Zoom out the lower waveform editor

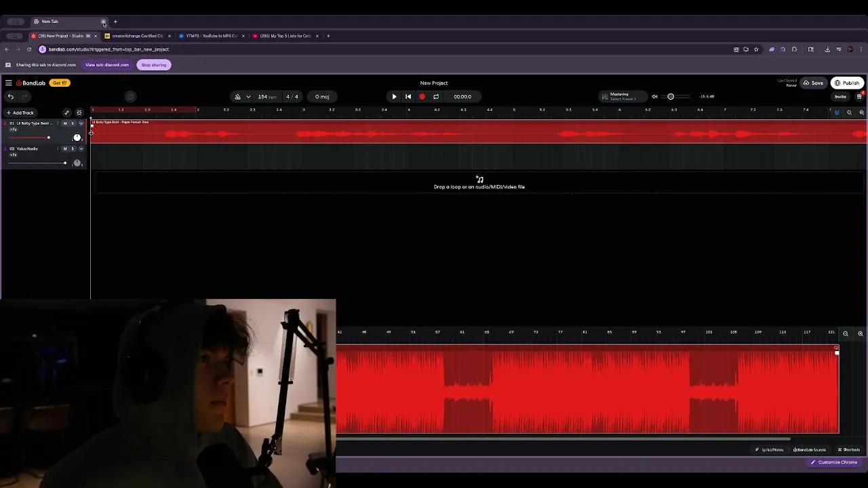click(846, 333)
